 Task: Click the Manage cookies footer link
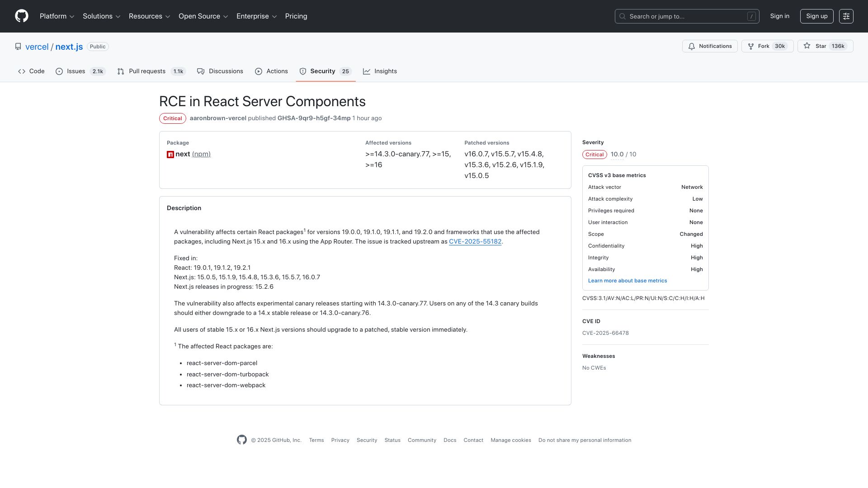(511, 440)
